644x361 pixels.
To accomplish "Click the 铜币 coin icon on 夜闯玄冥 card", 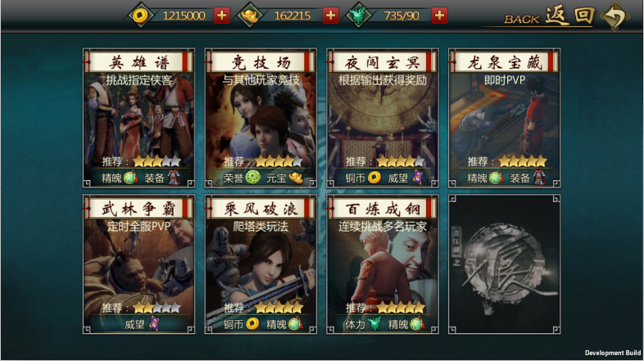I will point(374,177).
